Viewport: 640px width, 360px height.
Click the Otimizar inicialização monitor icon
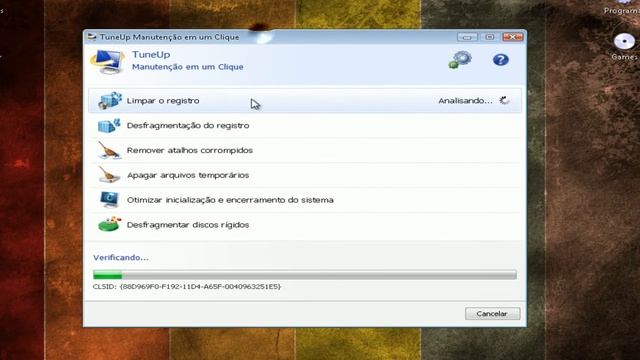109,200
